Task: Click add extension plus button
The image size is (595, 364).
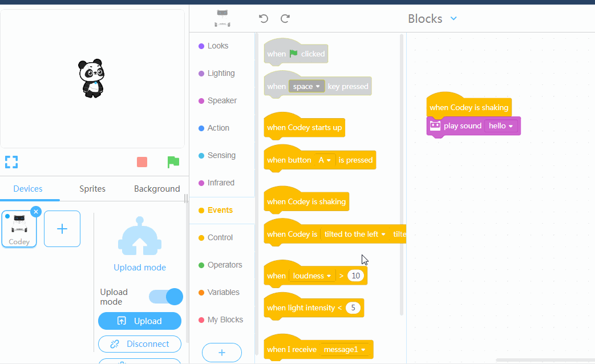Action: [x=222, y=353]
